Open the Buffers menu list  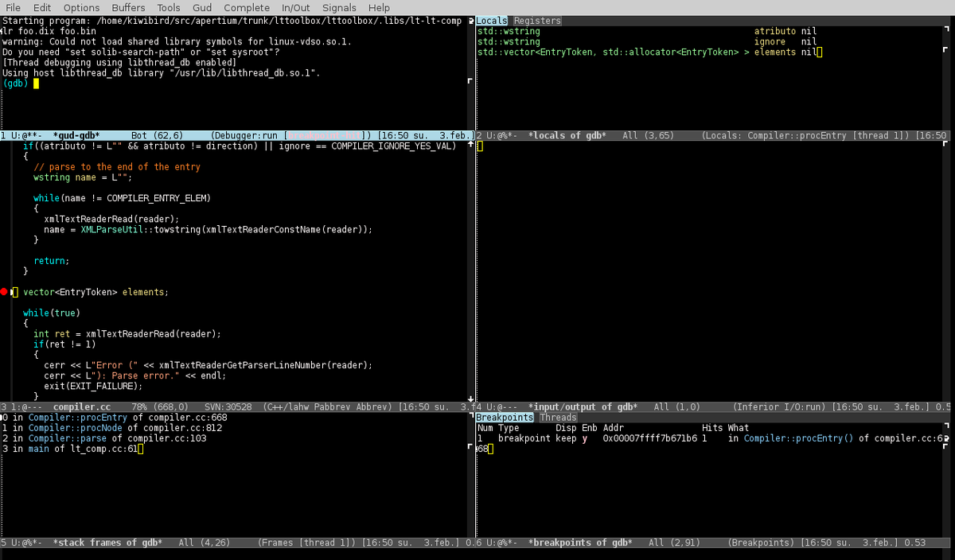click(128, 7)
